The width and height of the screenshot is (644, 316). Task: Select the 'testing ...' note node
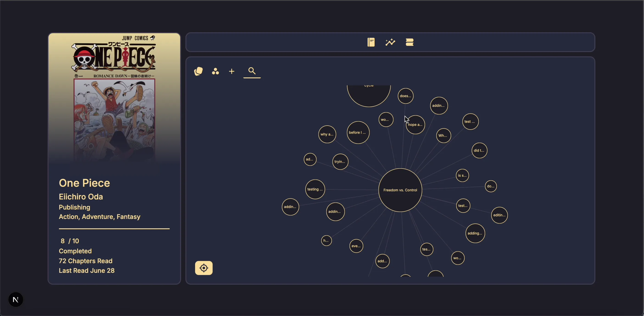pos(315,189)
